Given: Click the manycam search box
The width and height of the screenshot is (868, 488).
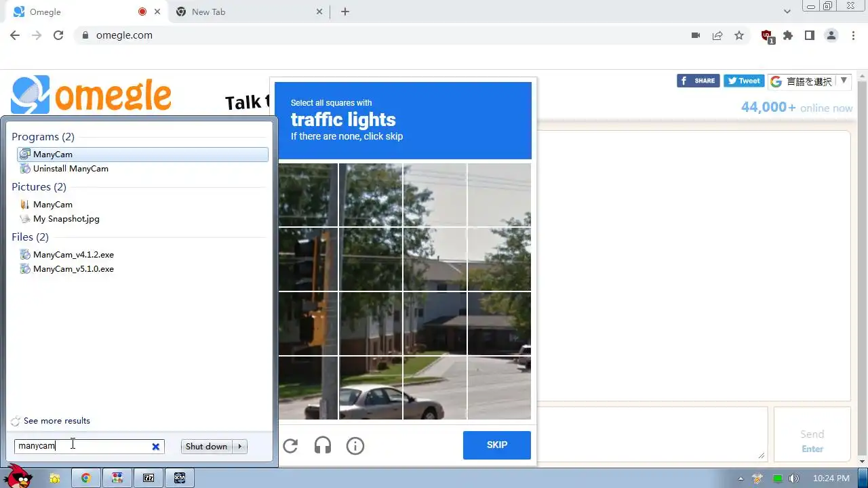Looking at the screenshot, I should coord(90,446).
